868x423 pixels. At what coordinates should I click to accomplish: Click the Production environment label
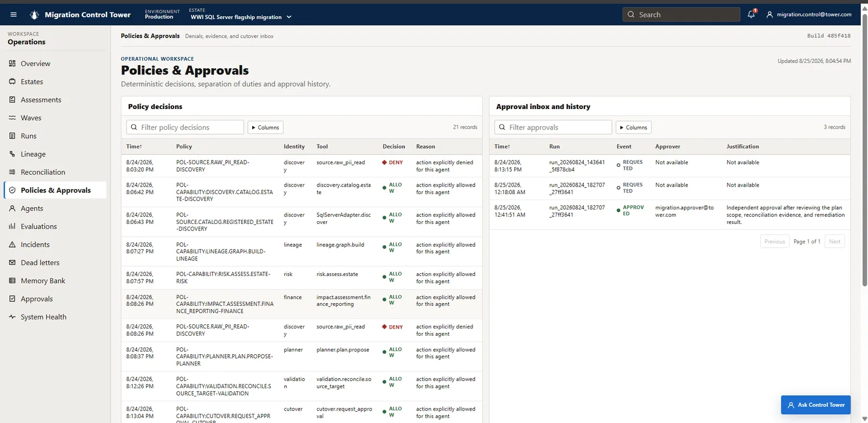159,17
